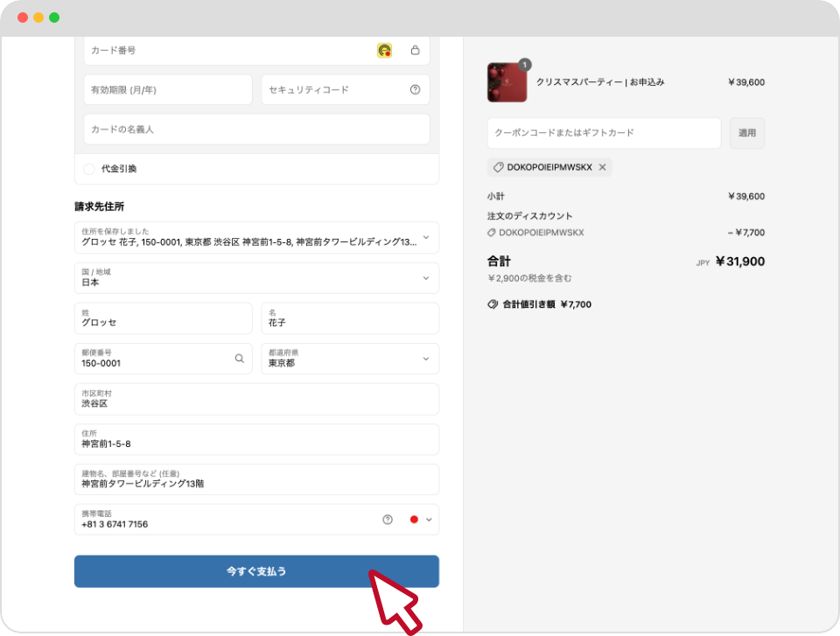Click the 適用 apply coupon button

pyautogui.click(x=746, y=133)
